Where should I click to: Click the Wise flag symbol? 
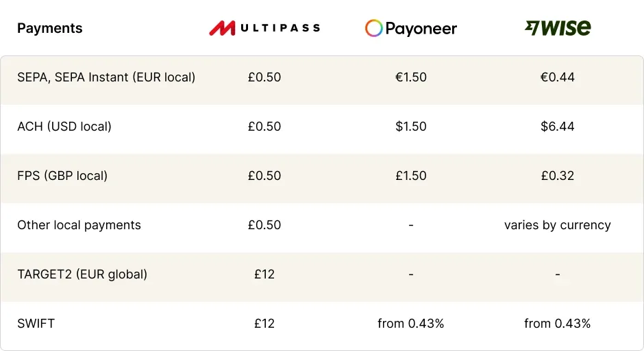[x=532, y=27]
